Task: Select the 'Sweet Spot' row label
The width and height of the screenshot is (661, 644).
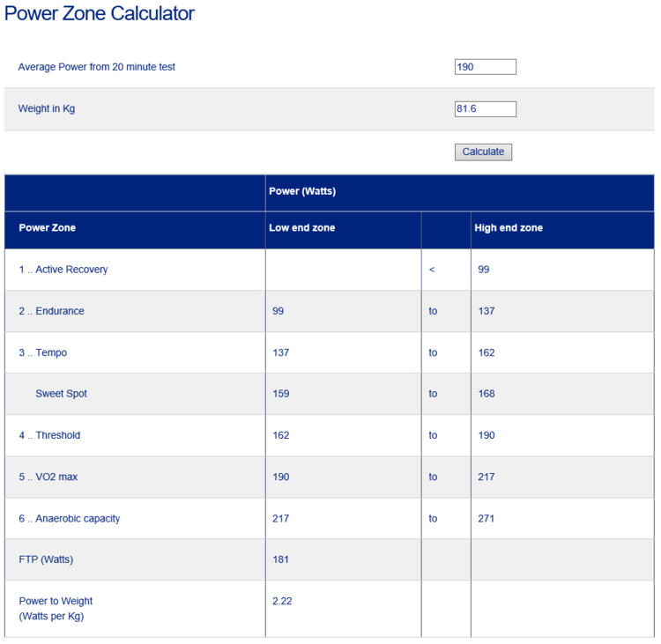Action: coord(61,394)
